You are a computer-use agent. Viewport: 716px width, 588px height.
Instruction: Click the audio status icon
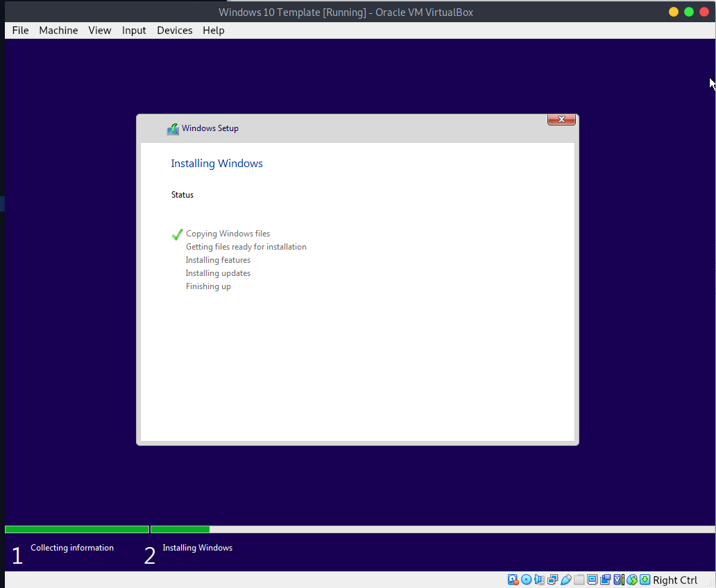[539, 580]
